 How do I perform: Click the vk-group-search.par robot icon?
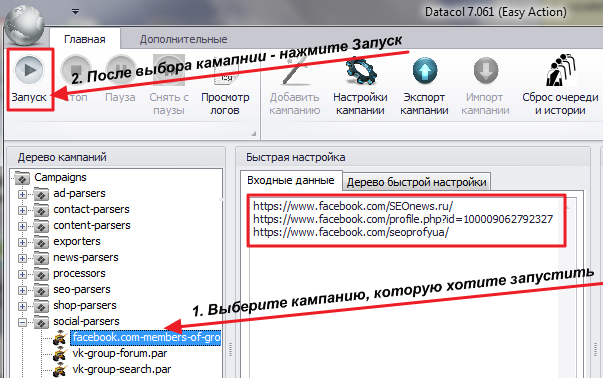(x=60, y=370)
